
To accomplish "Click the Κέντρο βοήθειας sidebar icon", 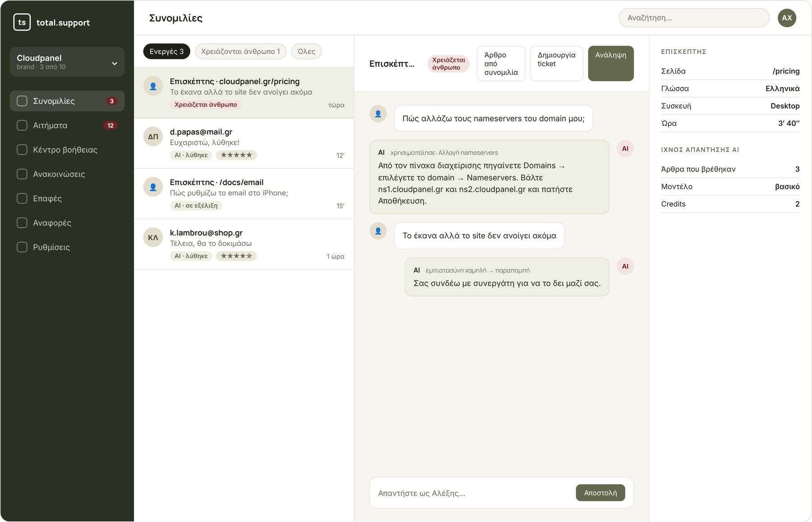I will pyautogui.click(x=22, y=150).
